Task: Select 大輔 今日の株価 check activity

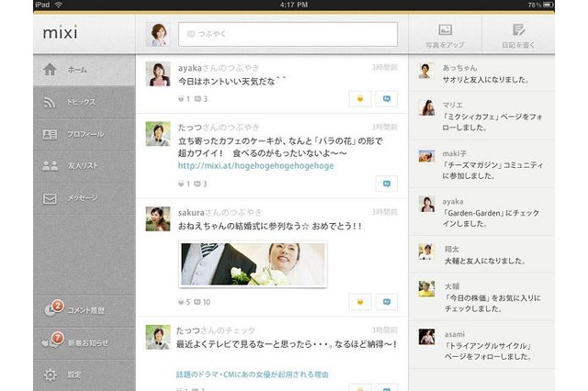Action: click(x=481, y=297)
